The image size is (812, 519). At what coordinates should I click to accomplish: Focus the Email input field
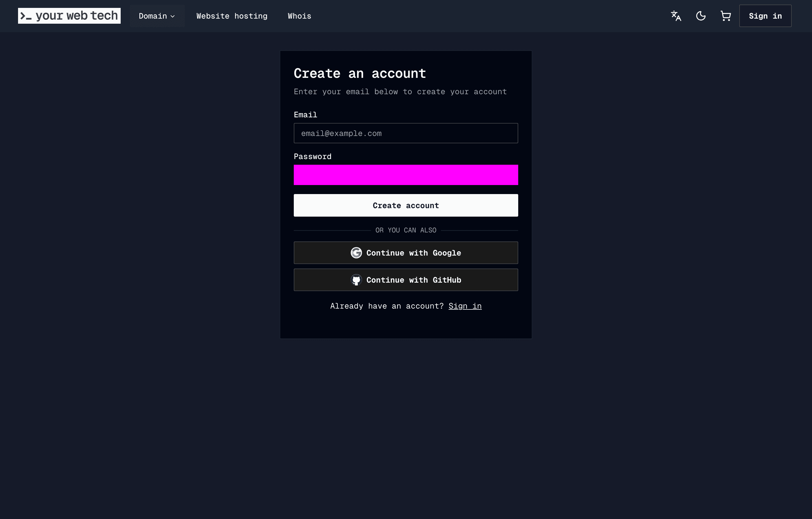[x=406, y=133]
